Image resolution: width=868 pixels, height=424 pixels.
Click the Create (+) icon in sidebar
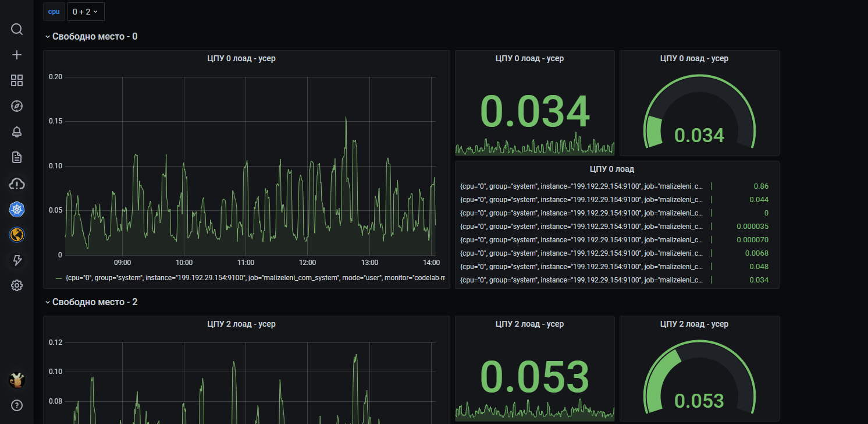16,54
